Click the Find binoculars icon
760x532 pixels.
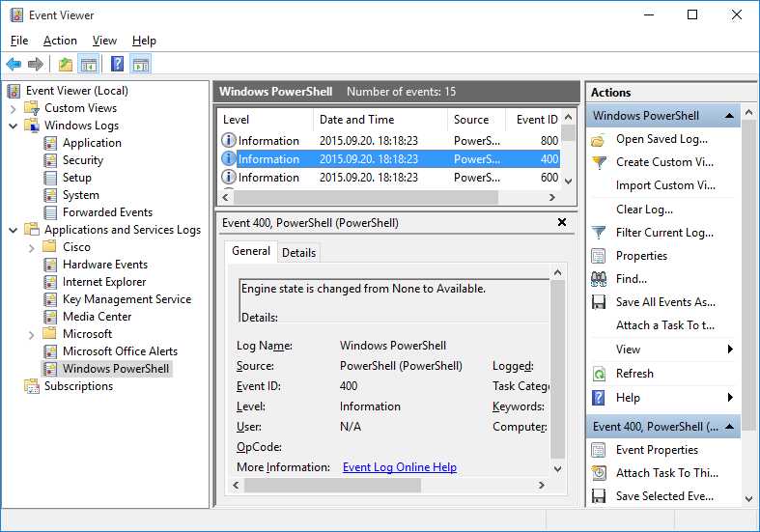(x=599, y=279)
